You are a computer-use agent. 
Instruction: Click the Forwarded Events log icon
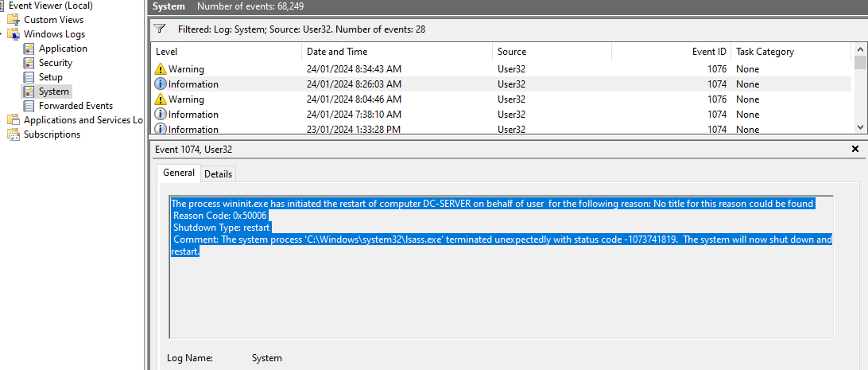click(x=29, y=106)
